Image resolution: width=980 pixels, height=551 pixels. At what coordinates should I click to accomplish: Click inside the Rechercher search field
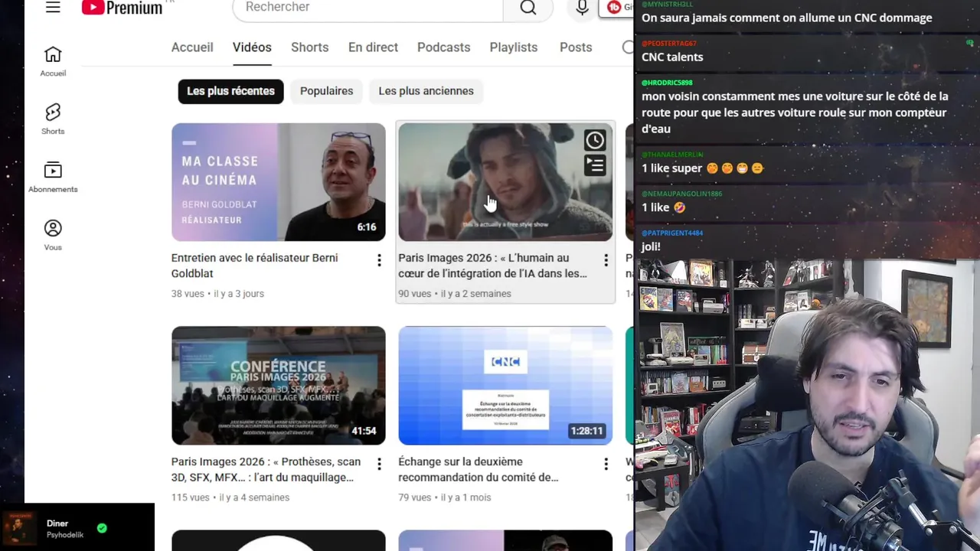[367, 8]
